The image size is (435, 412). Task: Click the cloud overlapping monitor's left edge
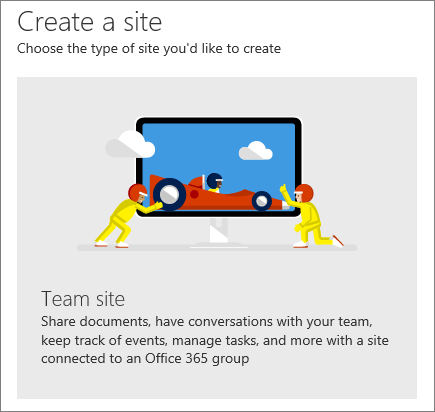coord(130,144)
